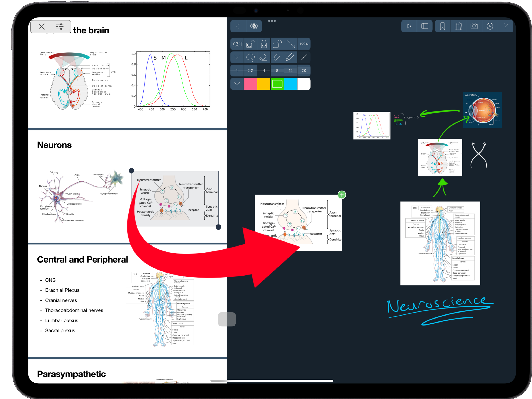Click the expand arrows fit-to-screen icon
This screenshot has width=532, height=399.
point(290,44)
